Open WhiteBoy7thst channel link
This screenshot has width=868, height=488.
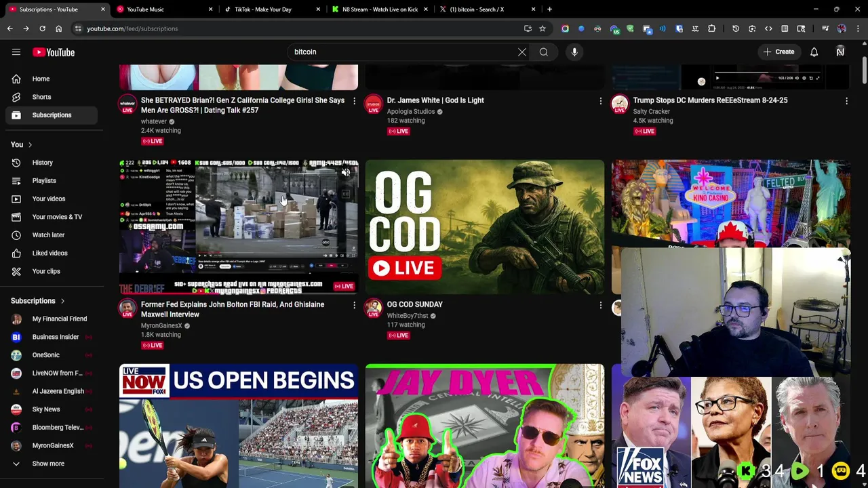pyautogui.click(x=408, y=316)
